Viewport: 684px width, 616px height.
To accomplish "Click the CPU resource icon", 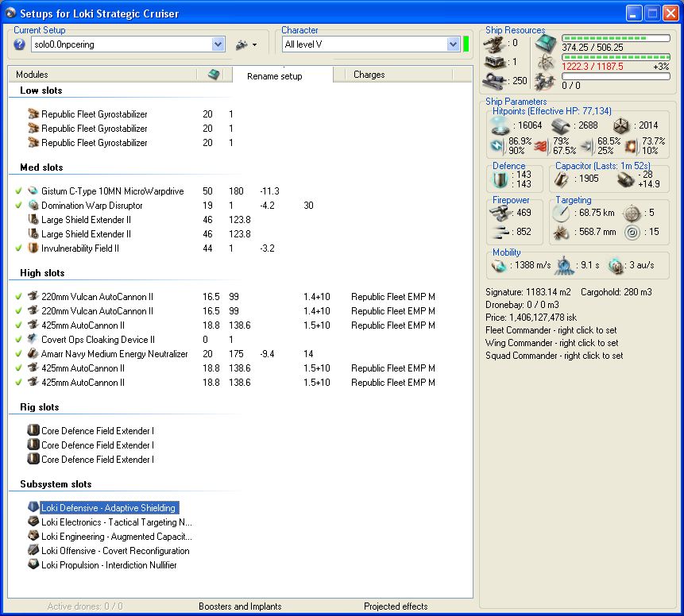I will pyautogui.click(x=546, y=44).
